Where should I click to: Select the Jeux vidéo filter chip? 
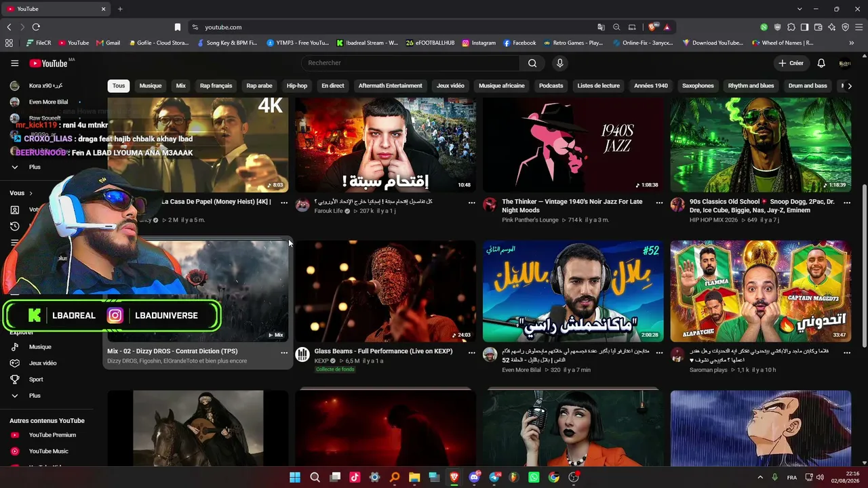point(450,86)
